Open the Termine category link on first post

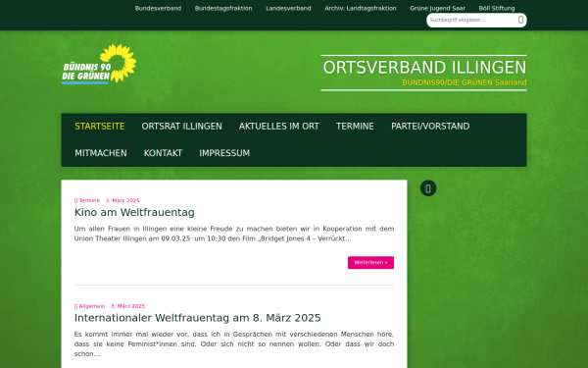click(x=89, y=201)
